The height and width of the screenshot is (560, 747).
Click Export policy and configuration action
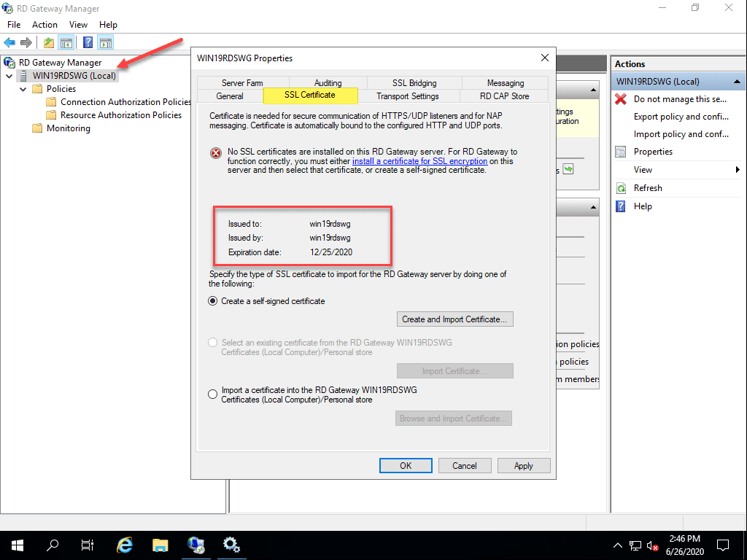tap(681, 117)
